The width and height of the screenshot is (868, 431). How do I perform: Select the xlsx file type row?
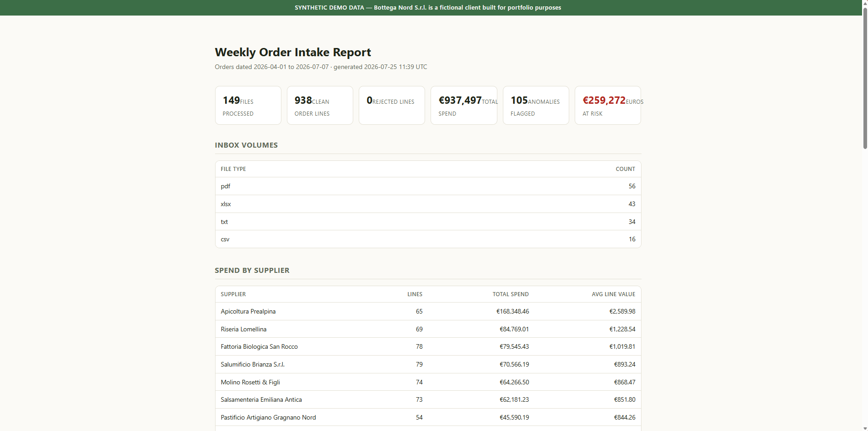pos(428,204)
